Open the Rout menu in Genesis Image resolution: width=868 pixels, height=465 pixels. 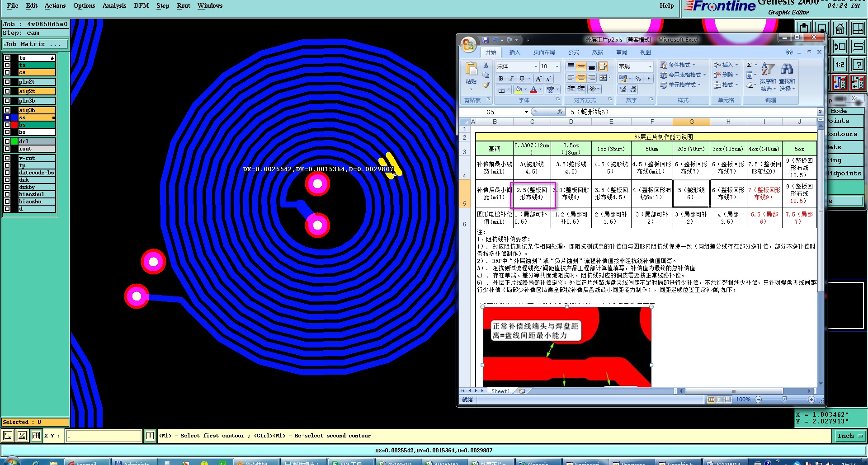coord(184,5)
